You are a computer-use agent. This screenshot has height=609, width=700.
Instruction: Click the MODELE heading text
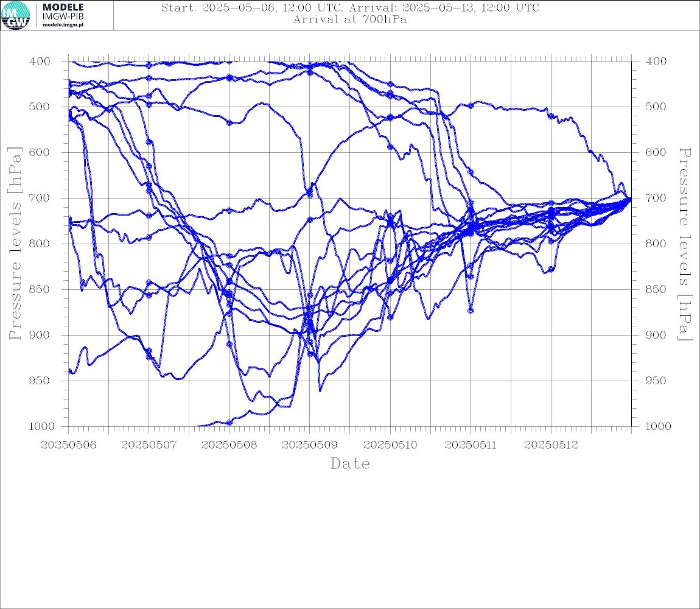coord(63,7)
